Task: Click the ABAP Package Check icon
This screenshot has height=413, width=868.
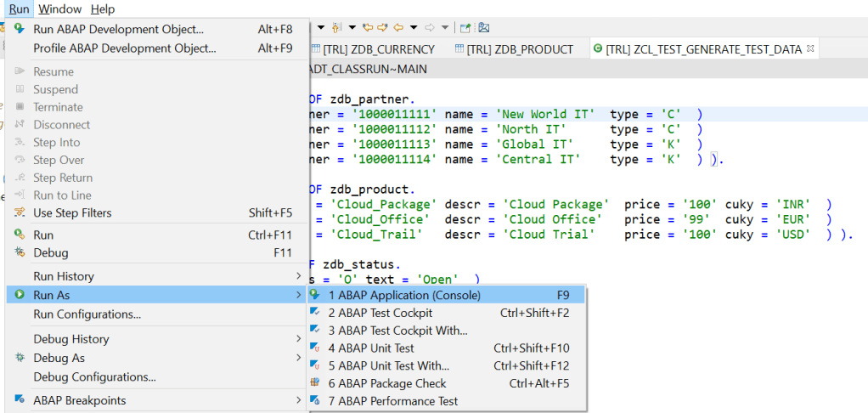Action: point(315,383)
